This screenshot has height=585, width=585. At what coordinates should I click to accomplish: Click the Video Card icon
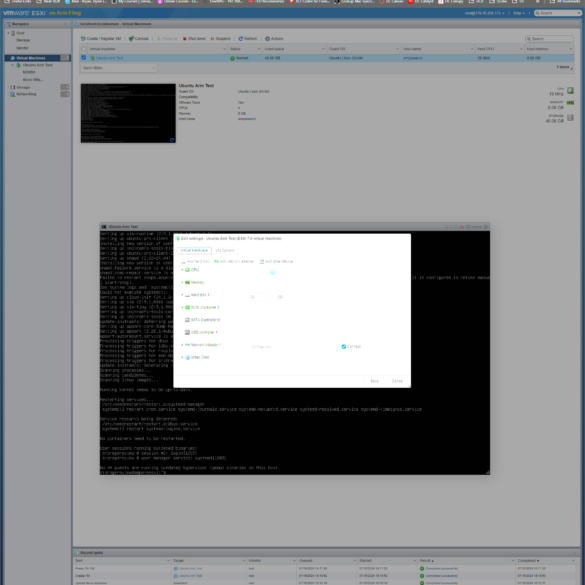click(187, 357)
